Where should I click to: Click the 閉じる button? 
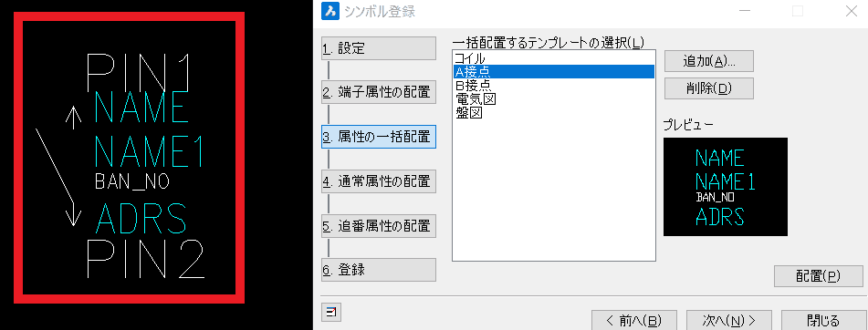click(x=823, y=320)
